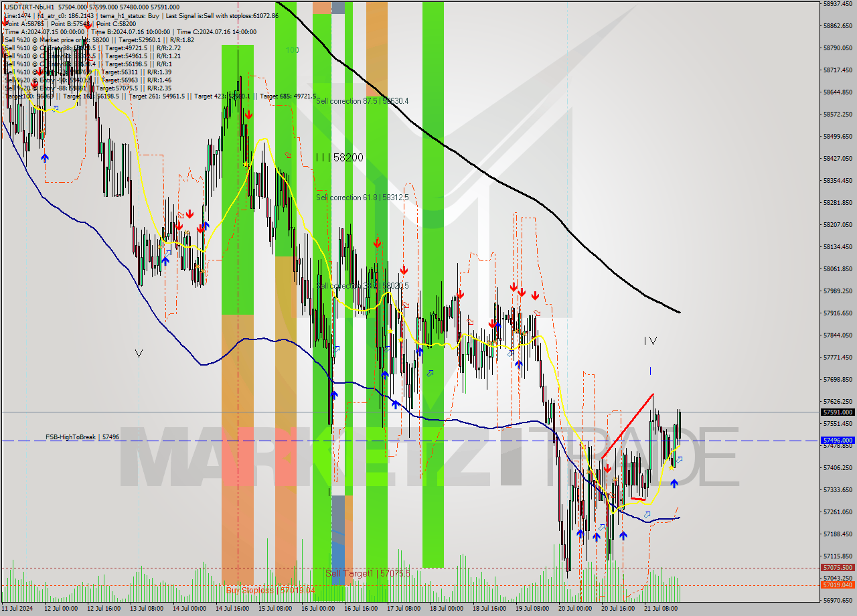The image size is (857, 616).
Task: Click the '18 Jul 00:00' time label
Action: pyautogui.click(x=447, y=609)
